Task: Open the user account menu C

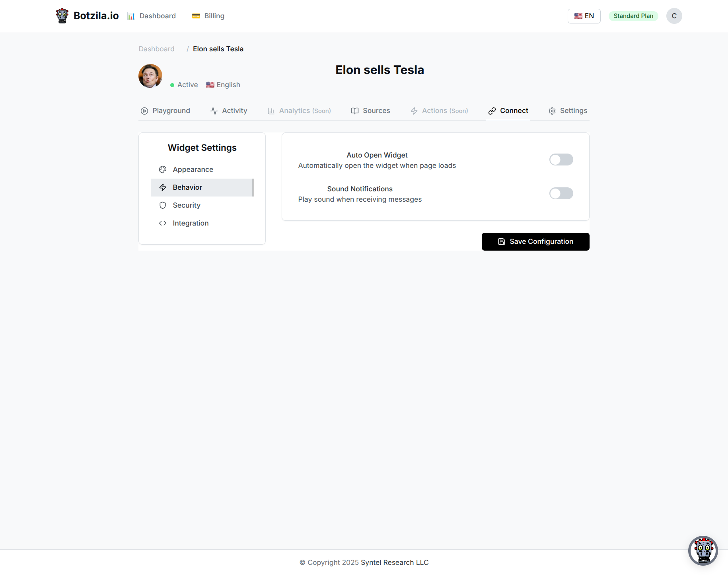Action: [x=674, y=16]
